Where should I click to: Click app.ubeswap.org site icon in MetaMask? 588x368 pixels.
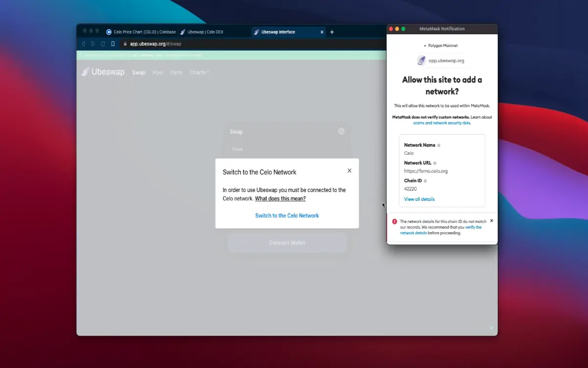click(421, 61)
